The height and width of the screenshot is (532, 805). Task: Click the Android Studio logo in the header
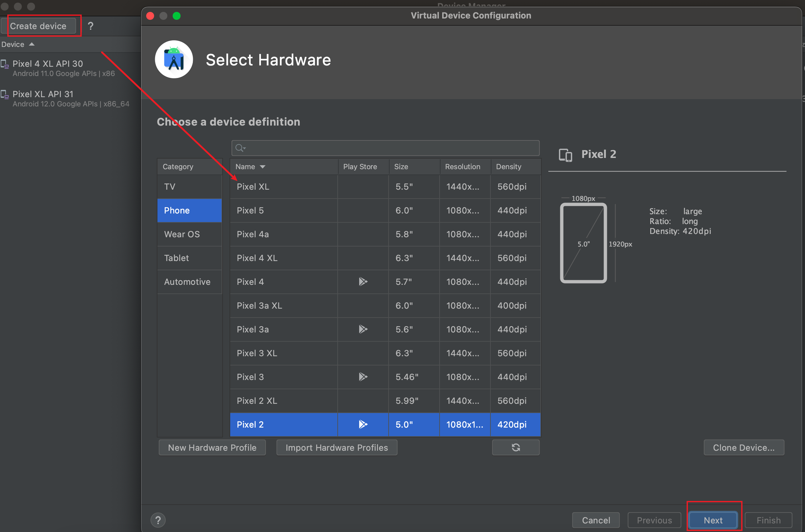174,59
